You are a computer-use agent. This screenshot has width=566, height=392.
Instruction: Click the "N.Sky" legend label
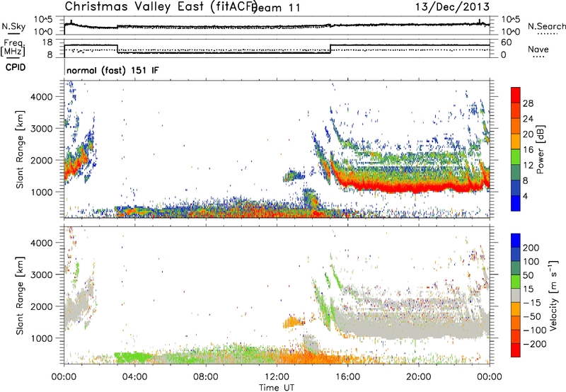13,26
